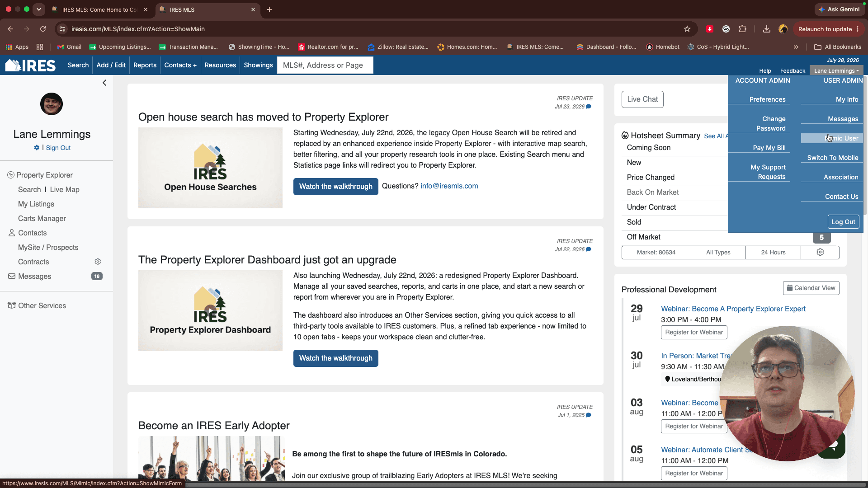The image size is (868, 488).
Task: Change Hotsheet All Types filter
Action: point(718,252)
